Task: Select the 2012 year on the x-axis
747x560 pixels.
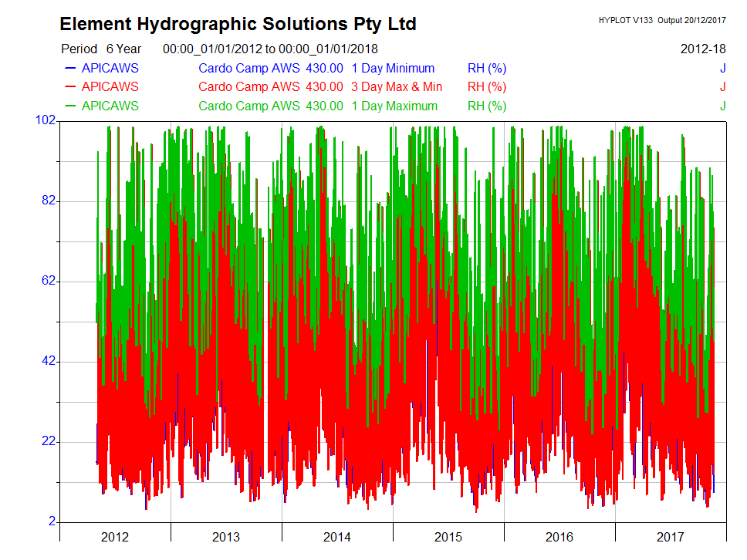Action: [115, 537]
